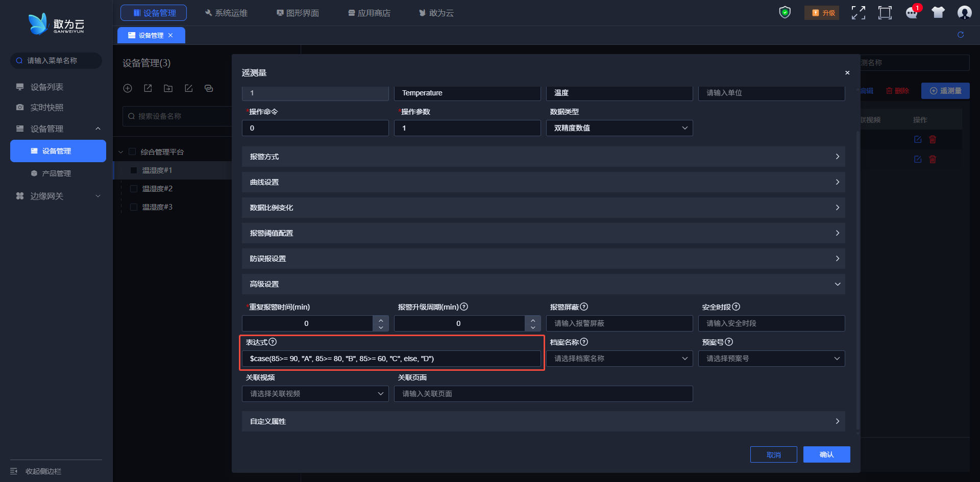The width and height of the screenshot is (980, 482).
Task: Open the 系统运维 top menu
Action: pyautogui.click(x=226, y=13)
